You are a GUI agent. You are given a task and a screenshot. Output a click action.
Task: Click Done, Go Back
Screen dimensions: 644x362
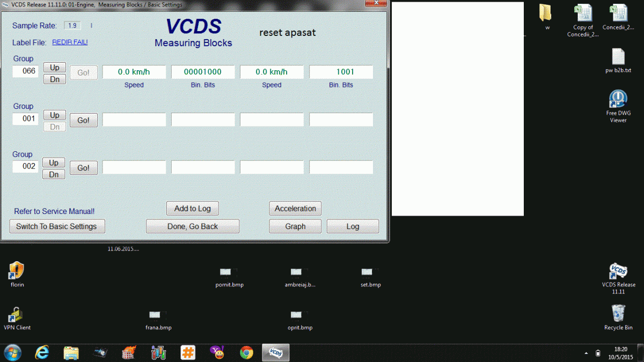click(193, 226)
